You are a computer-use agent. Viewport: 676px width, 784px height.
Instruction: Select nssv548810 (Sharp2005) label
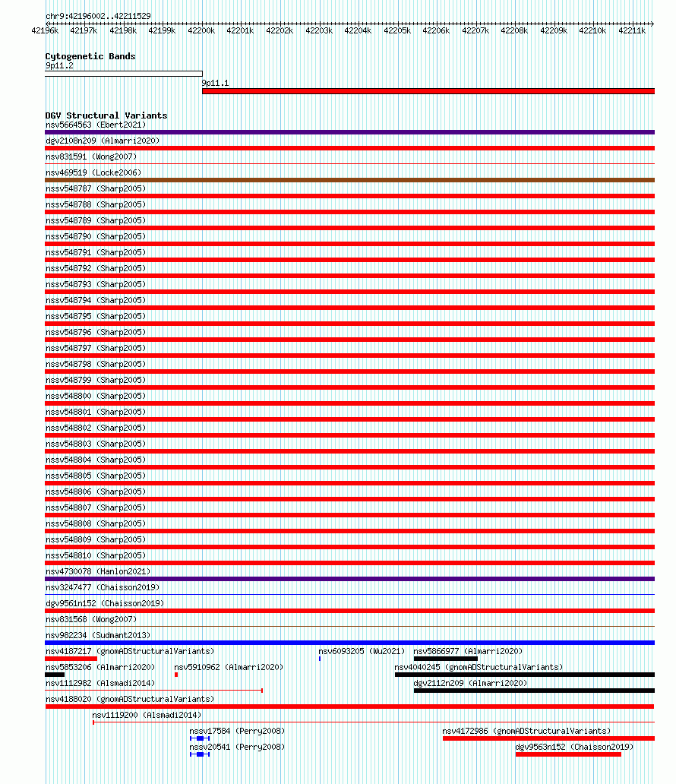point(96,557)
